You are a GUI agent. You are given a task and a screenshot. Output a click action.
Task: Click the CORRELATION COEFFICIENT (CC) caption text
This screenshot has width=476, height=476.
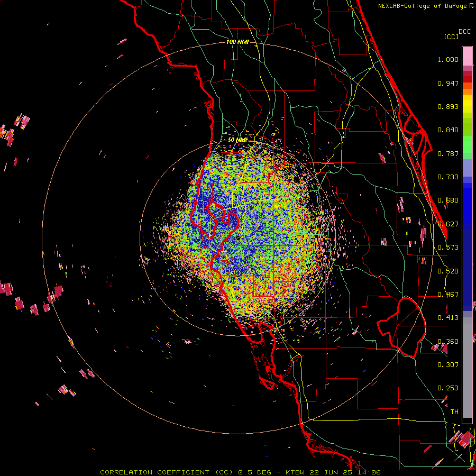coord(167,472)
